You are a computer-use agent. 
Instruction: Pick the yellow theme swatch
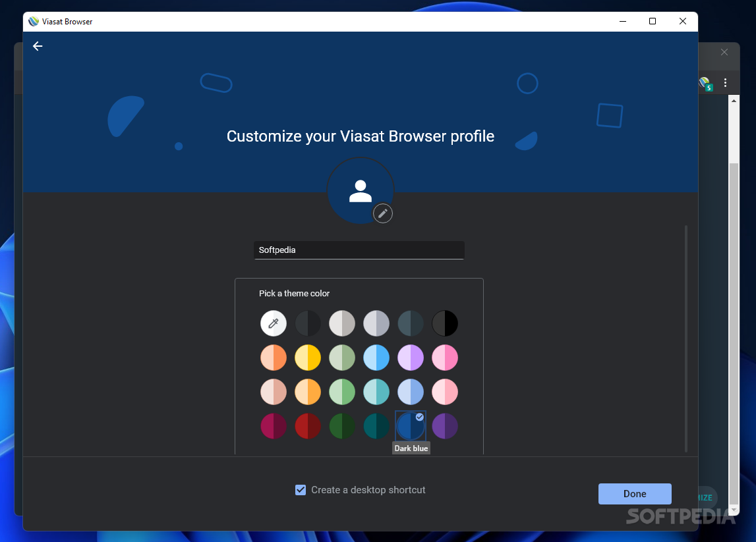[x=308, y=358]
